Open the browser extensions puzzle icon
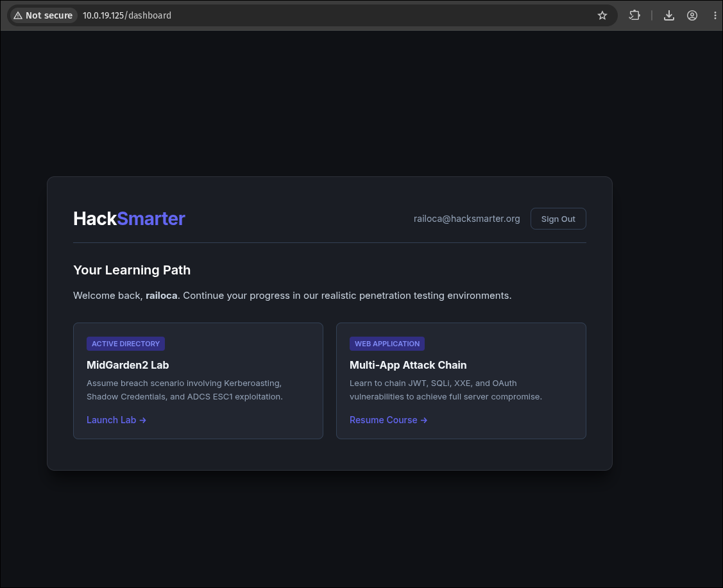723x588 pixels. coord(634,15)
